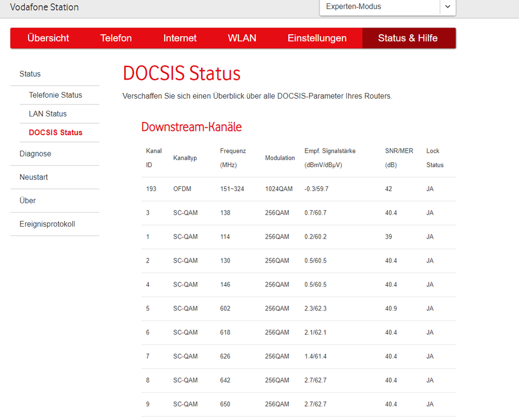Click the JA lock status for 650 MHz
This screenshot has height=420, width=519.
pos(430,404)
